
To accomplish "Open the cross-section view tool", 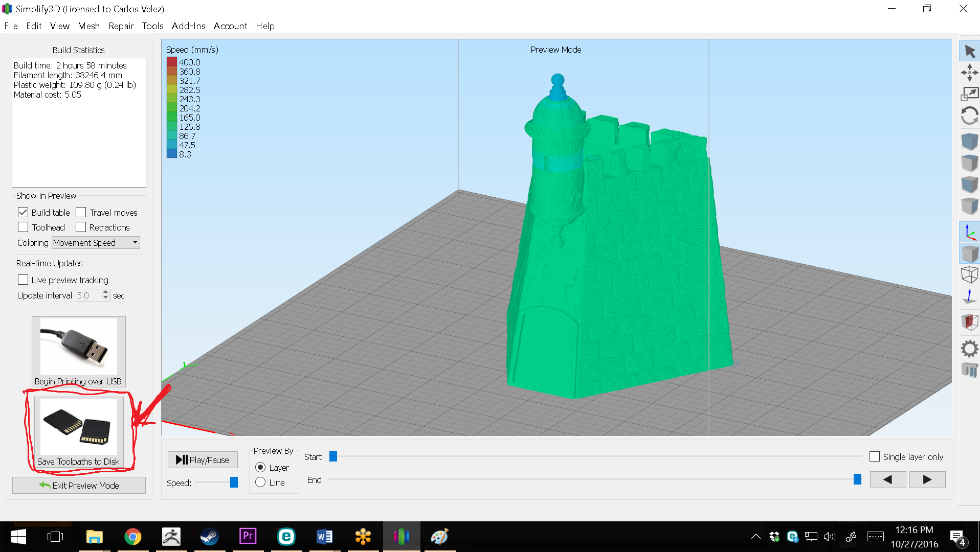I will (x=969, y=321).
